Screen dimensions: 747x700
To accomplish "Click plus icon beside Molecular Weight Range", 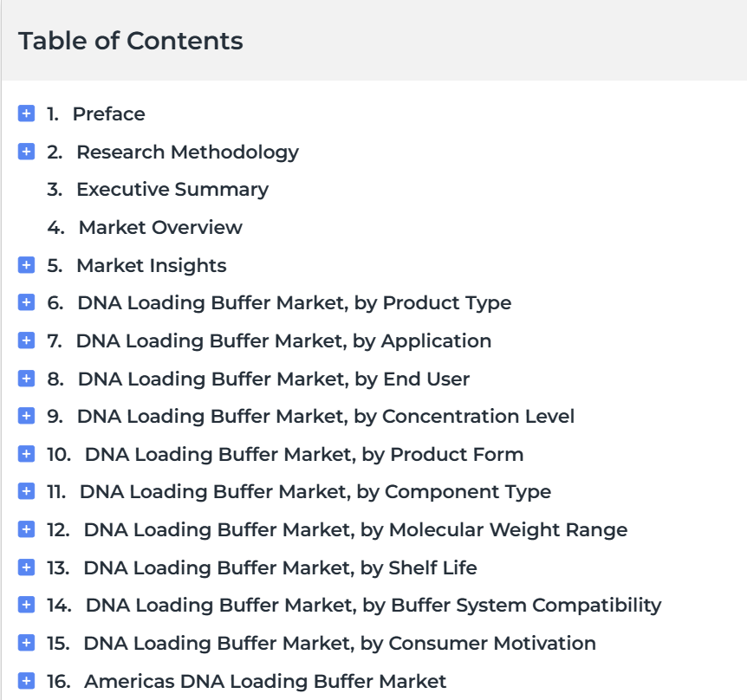I will (x=26, y=529).
